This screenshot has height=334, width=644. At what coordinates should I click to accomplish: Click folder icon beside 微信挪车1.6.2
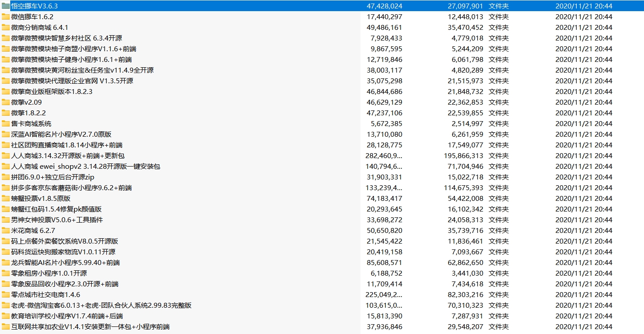[5, 17]
